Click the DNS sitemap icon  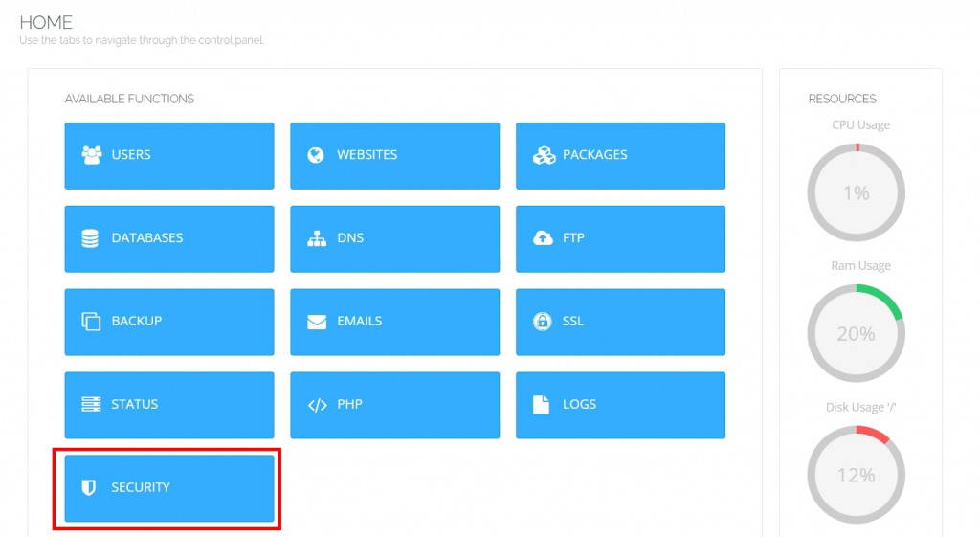click(x=317, y=238)
